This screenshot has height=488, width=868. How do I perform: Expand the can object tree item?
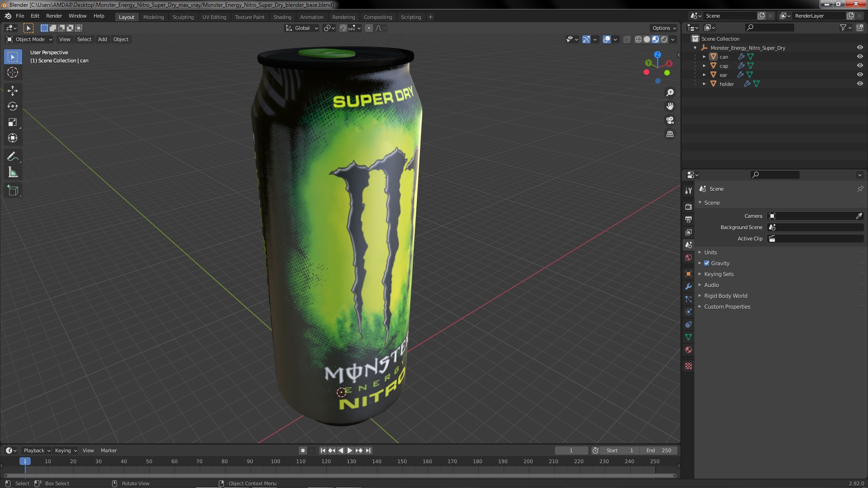pyautogui.click(x=704, y=56)
